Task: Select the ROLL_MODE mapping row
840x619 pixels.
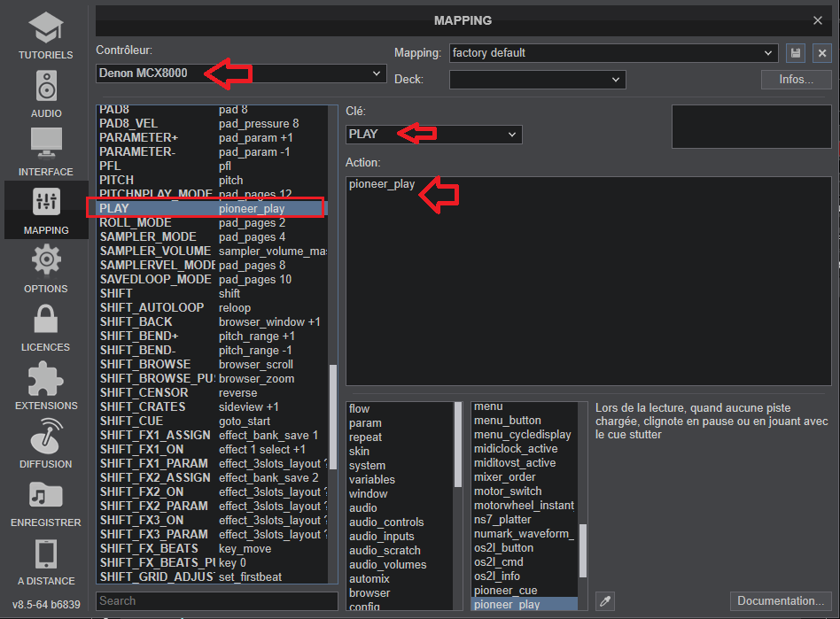Action: tap(212, 223)
